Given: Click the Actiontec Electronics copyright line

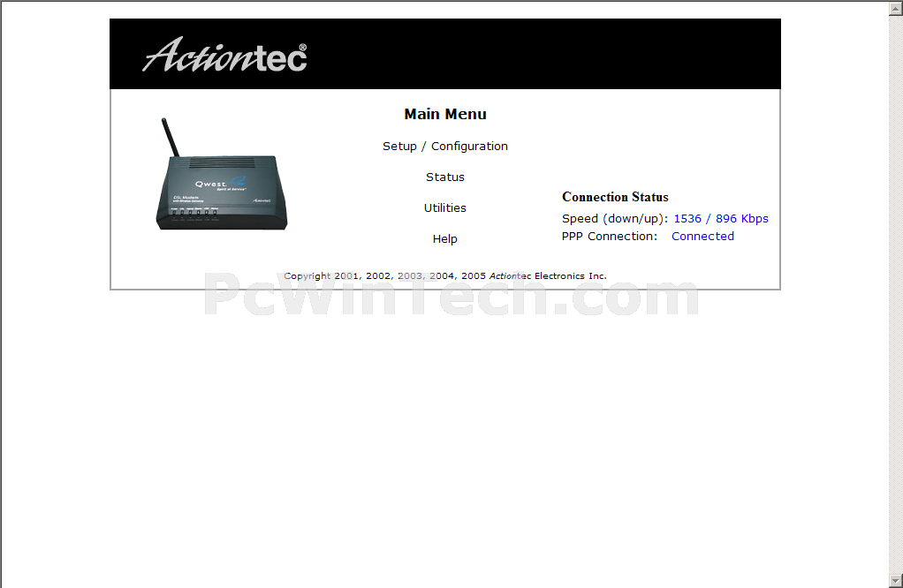Looking at the screenshot, I should 445,276.
